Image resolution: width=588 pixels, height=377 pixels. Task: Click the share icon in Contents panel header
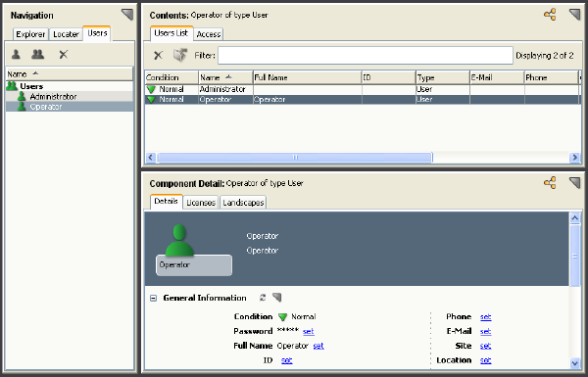[550, 15]
